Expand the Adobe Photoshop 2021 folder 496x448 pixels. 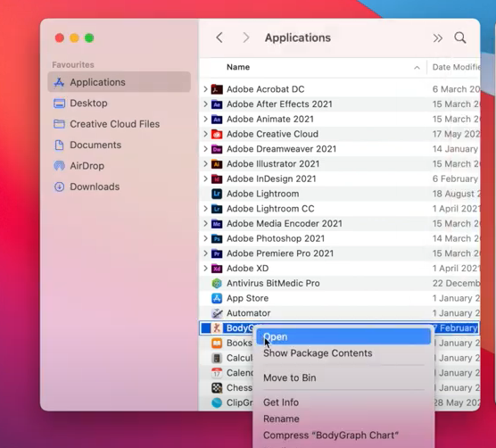205,238
